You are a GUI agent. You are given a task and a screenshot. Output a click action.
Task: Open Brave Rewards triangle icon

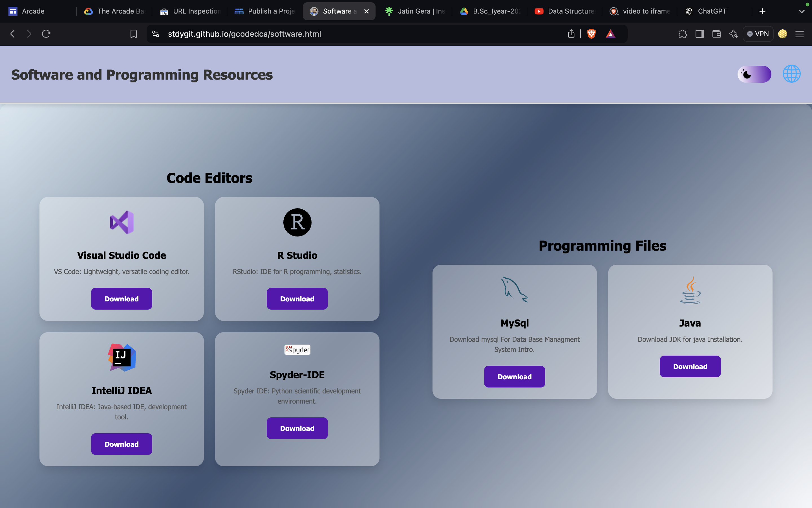click(x=610, y=34)
